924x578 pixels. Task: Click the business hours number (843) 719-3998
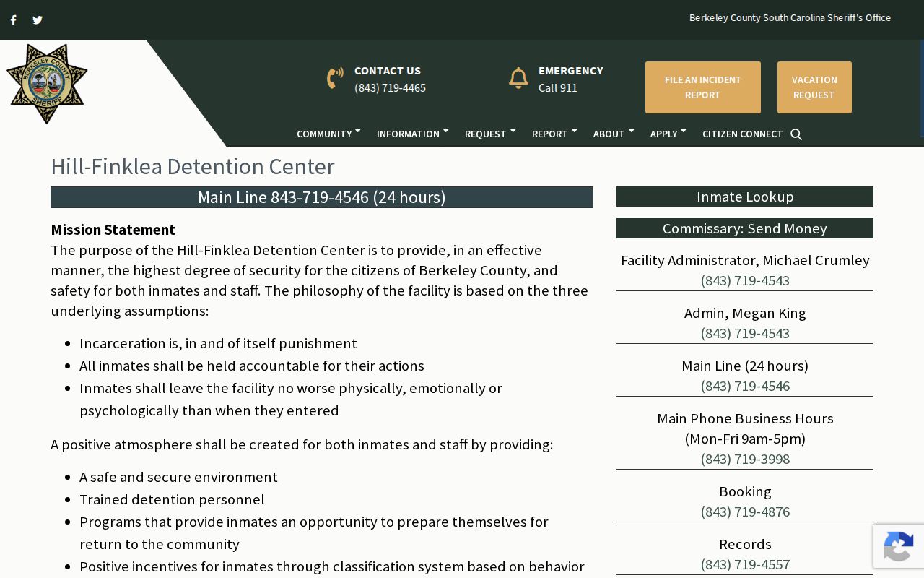745,459
